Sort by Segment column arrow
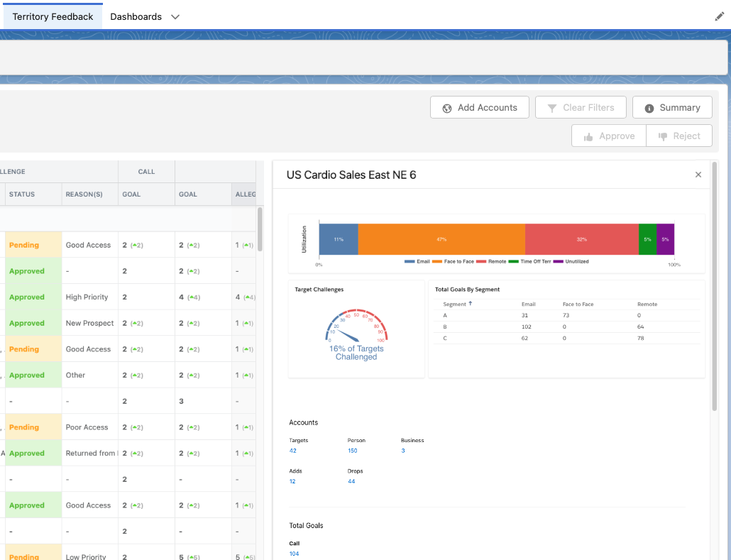The image size is (731, 560). pyautogui.click(x=470, y=304)
